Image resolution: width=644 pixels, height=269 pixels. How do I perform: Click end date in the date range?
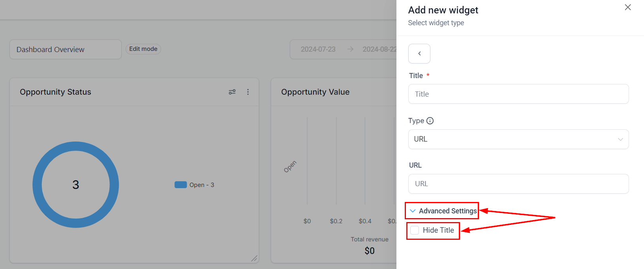[379, 49]
